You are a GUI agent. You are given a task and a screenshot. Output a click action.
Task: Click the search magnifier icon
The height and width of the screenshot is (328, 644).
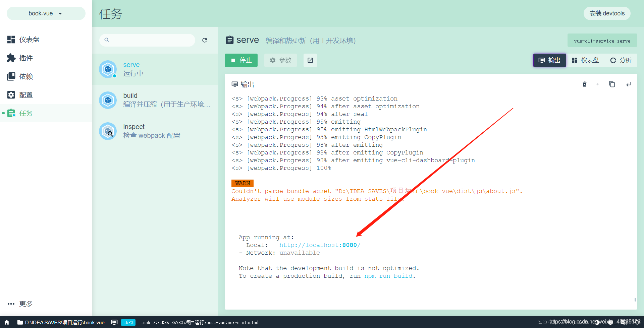point(107,40)
